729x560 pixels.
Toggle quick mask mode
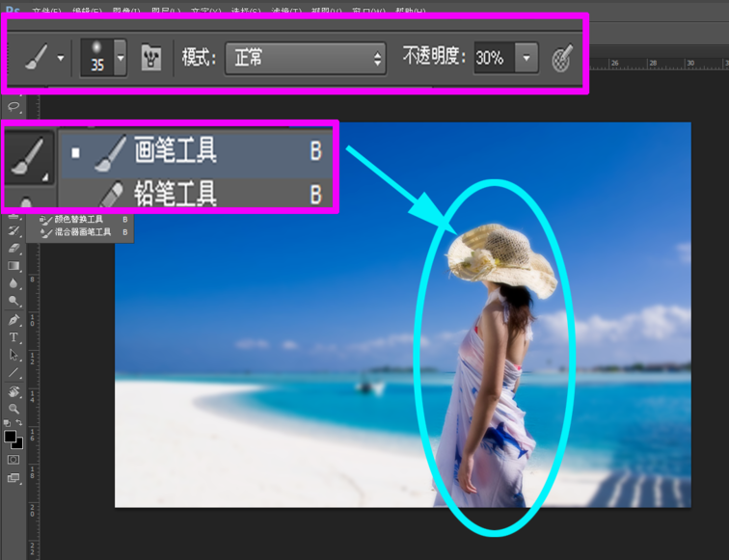(13, 460)
